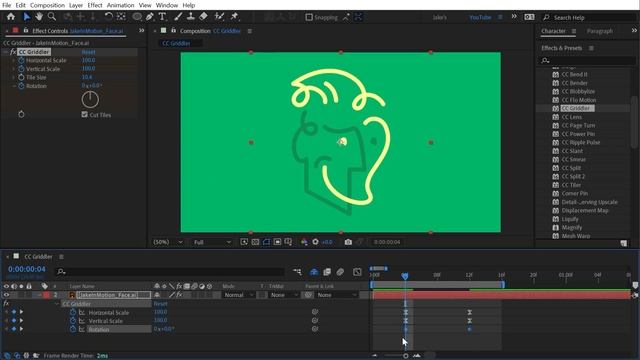Click the current timecode 0:00:00:04
The height and width of the screenshot is (360, 640).
click(27, 269)
